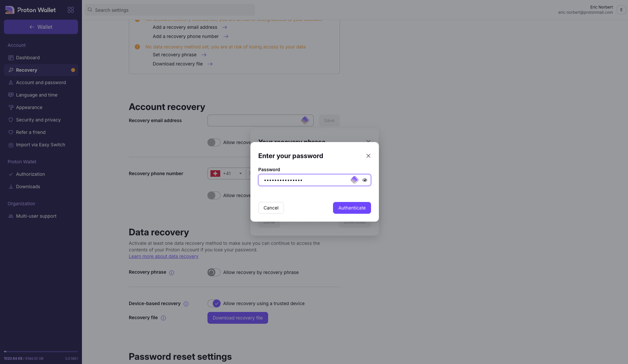Click the Authenticate button
This screenshot has height=364, width=628.
point(352,208)
